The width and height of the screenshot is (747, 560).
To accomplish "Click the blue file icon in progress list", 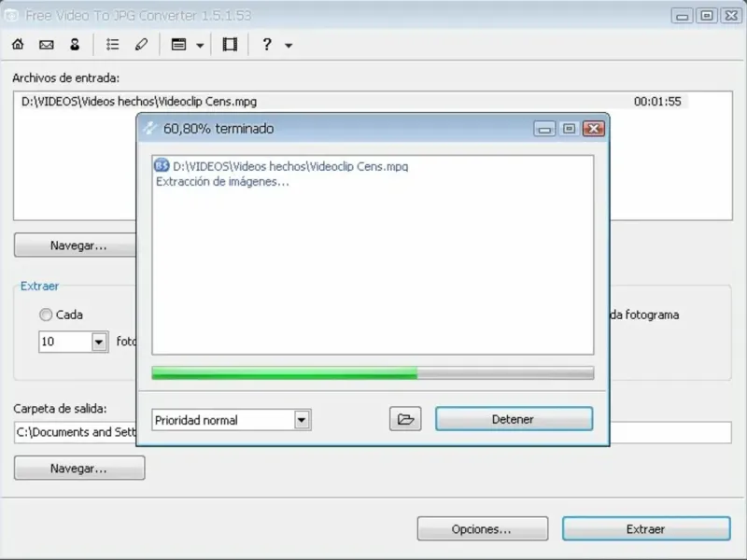I will (162, 165).
